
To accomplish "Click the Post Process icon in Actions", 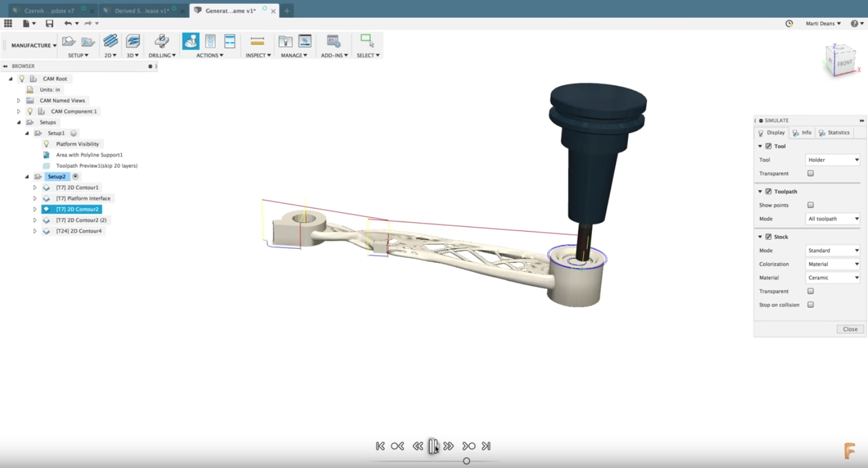I will 210,41.
